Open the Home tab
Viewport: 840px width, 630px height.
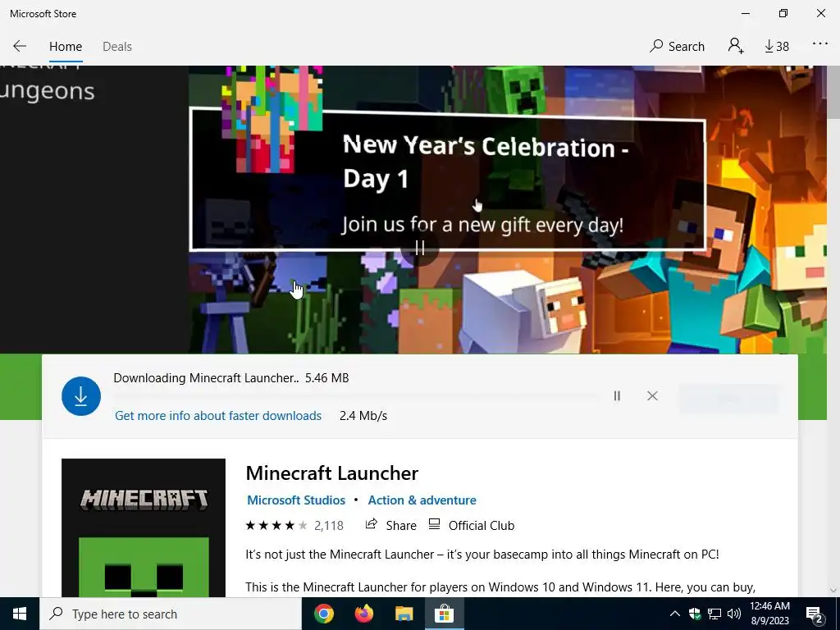coord(66,47)
